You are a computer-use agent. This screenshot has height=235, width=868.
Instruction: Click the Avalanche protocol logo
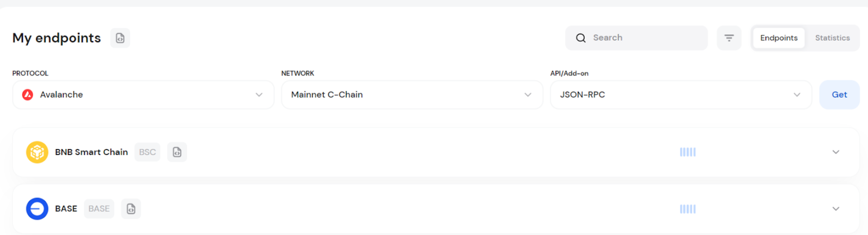click(28, 95)
